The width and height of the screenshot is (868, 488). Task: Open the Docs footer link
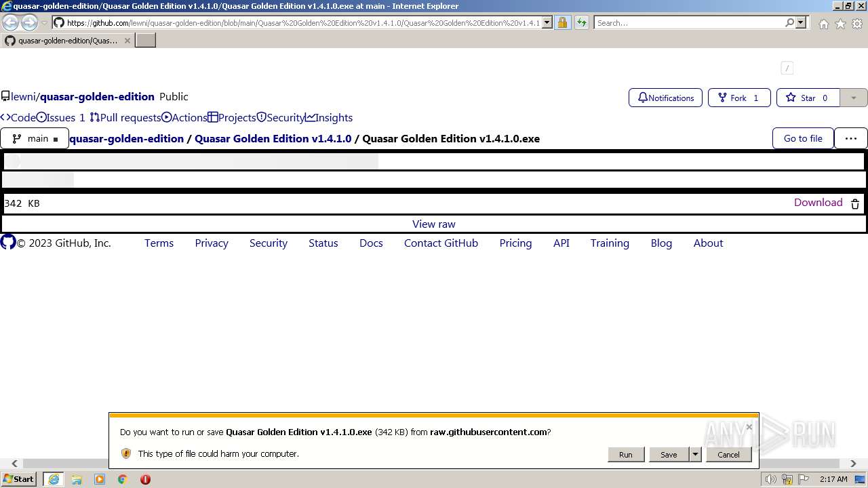tap(371, 243)
